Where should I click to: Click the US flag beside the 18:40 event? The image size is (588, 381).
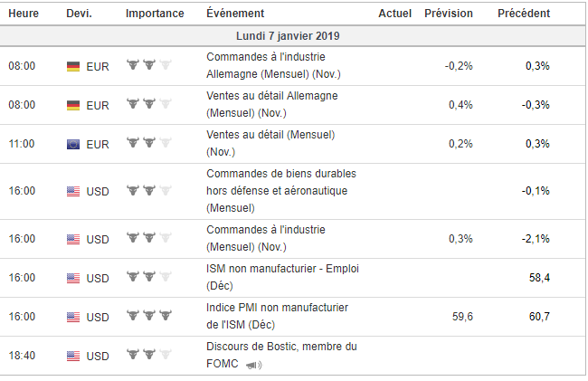point(73,356)
